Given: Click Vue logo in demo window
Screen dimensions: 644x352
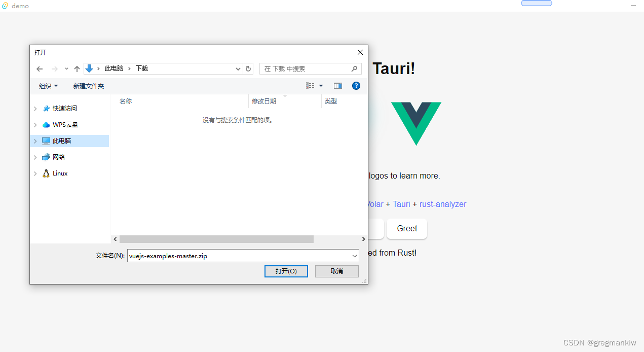Looking at the screenshot, I should click(x=416, y=124).
